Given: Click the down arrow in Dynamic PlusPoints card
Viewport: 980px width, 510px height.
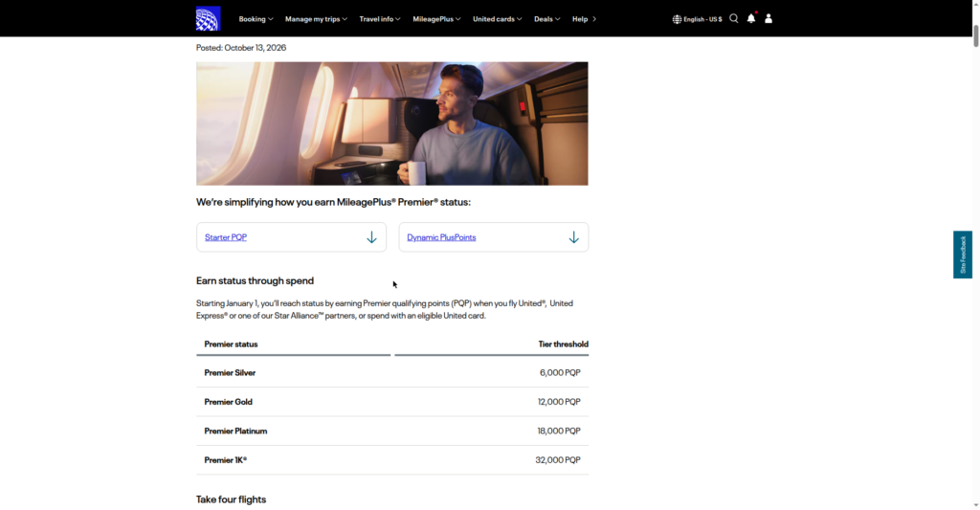Looking at the screenshot, I should [574, 237].
